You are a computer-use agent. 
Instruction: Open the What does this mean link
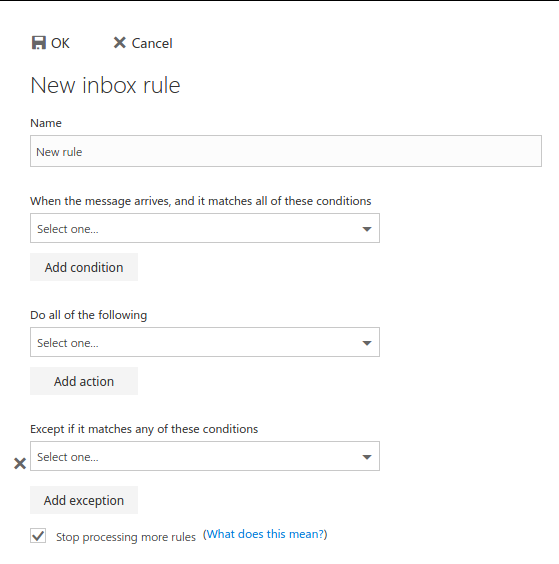point(265,534)
